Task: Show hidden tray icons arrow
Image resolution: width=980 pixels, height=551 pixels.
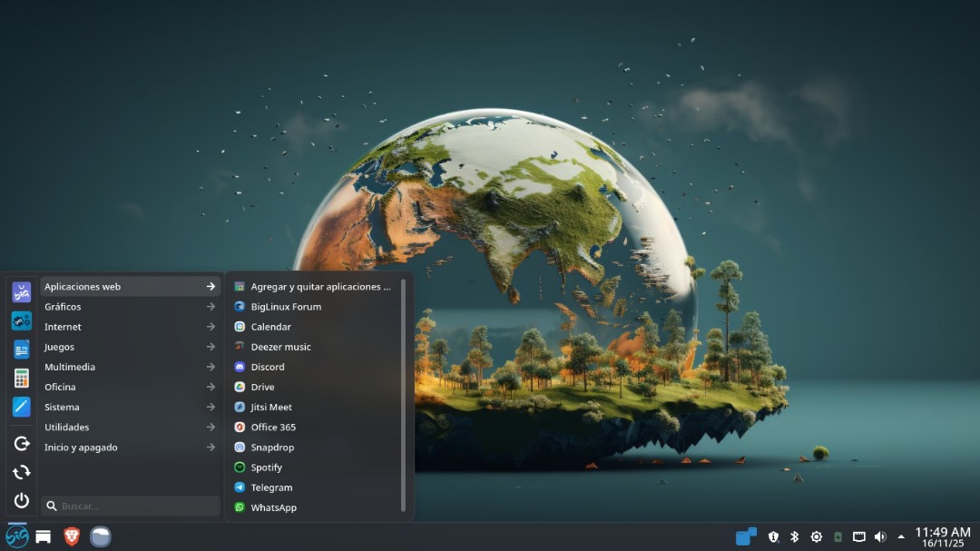Action: pos(901,536)
